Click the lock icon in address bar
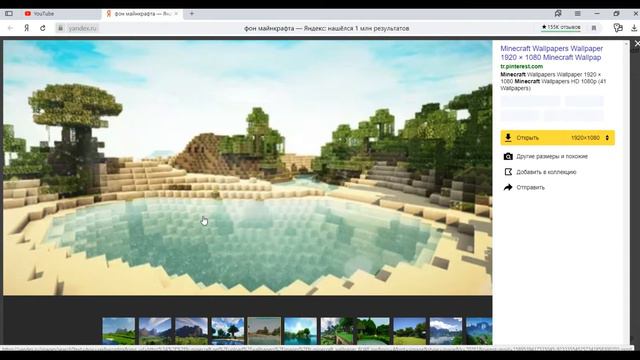The height and width of the screenshot is (360, 640). pos(60,28)
